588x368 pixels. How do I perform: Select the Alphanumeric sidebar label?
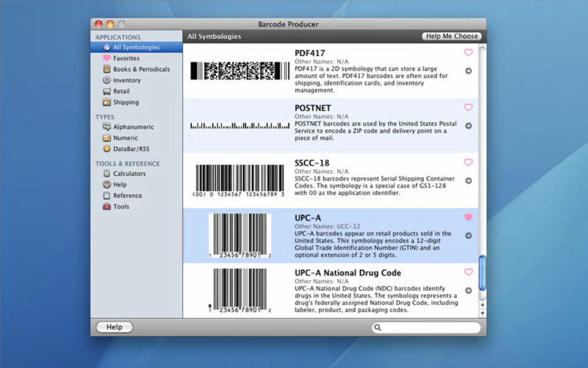(x=134, y=127)
